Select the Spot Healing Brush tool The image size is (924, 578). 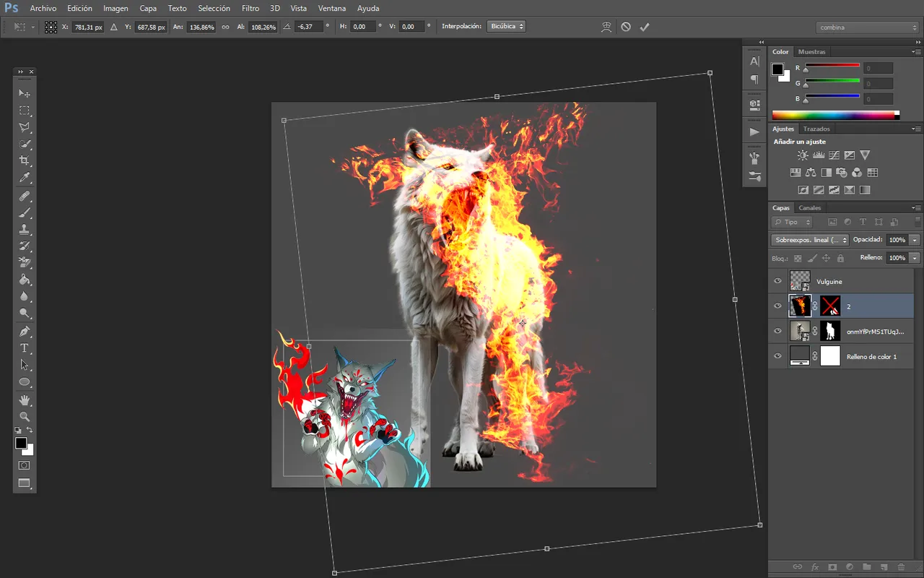pyautogui.click(x=25, y=197)
